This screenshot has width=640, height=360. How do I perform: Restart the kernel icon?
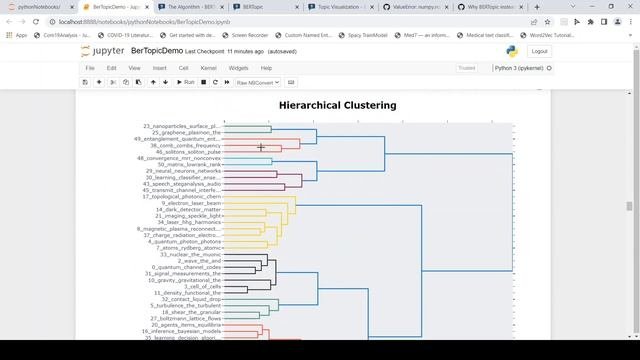[215, 82]
